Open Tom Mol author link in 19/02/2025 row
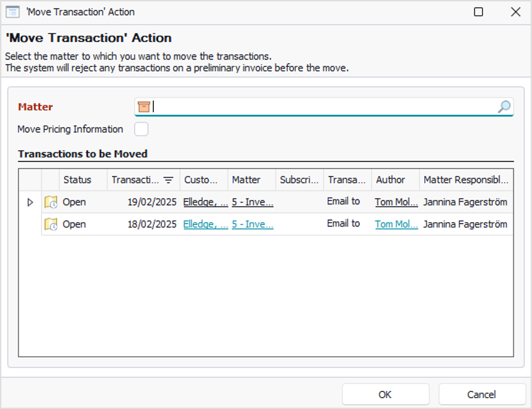Viewport: 532px width, 409px height. click(396, 202)
